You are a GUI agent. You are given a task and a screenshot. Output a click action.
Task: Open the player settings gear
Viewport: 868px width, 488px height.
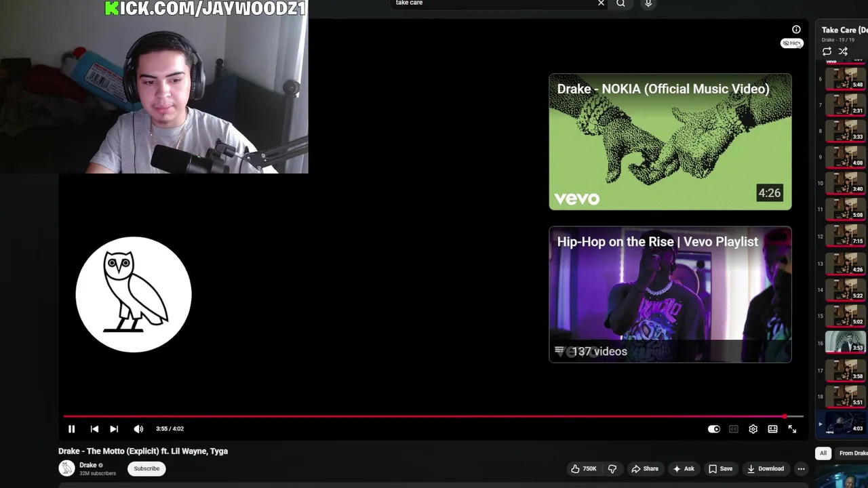tap(753, 429)
